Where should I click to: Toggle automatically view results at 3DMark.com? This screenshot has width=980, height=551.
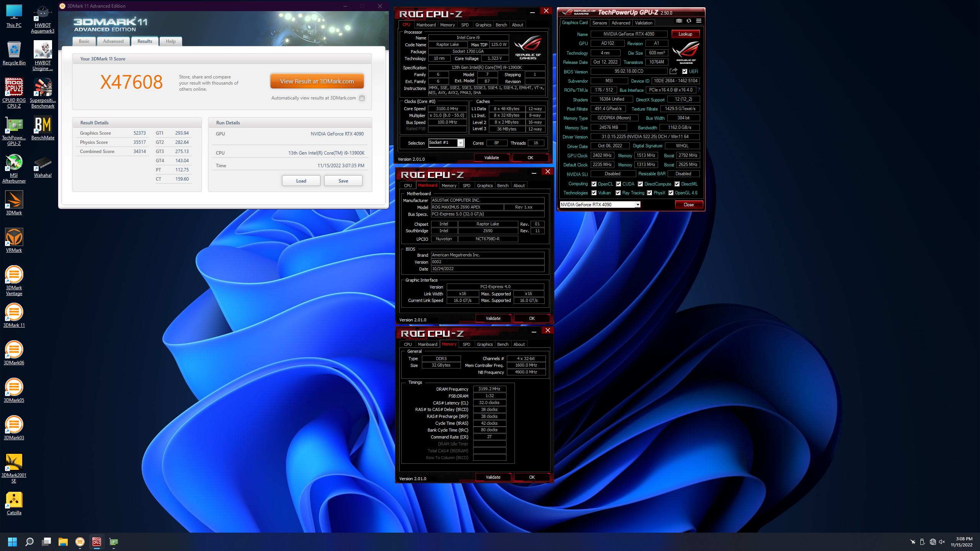[362, 98]
